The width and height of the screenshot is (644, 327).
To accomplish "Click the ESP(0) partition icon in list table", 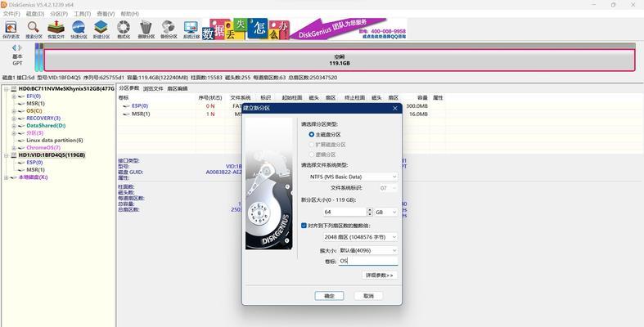I will pos(127,105).
